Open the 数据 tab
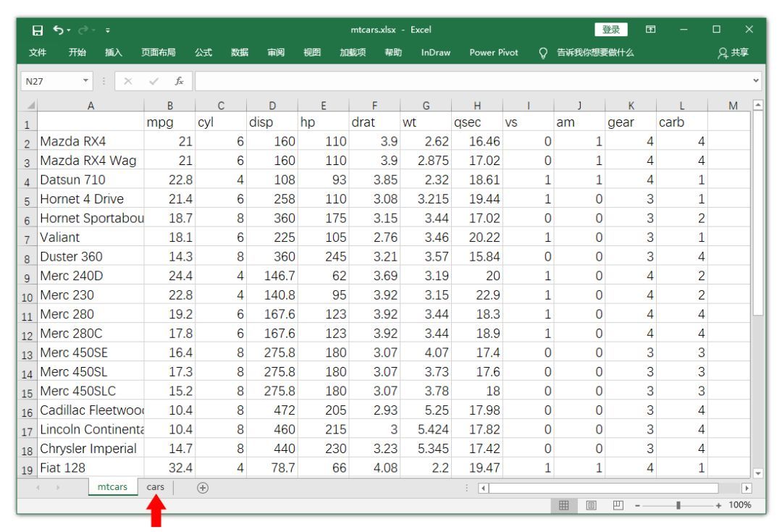The image size is (782, 532). coord(240,52)
